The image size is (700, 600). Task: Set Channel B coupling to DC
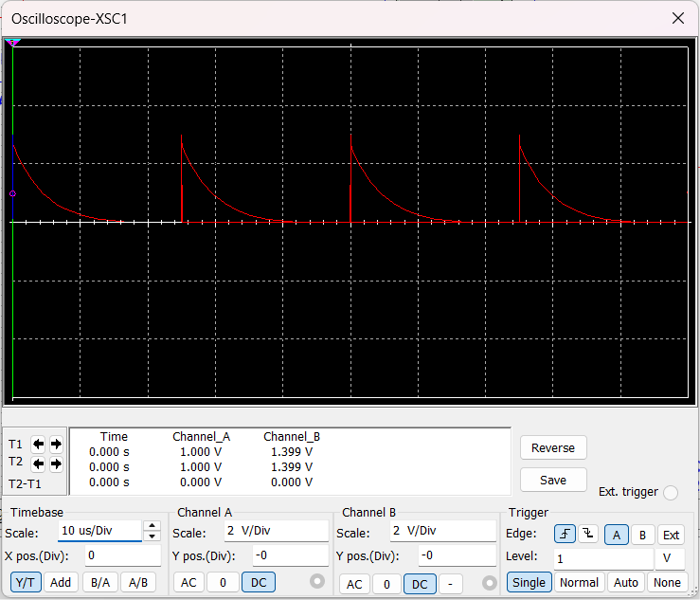[420, 584]
